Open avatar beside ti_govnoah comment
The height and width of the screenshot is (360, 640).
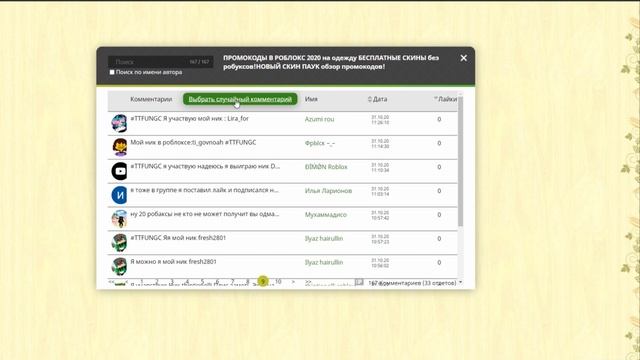(x=120, y=147)
